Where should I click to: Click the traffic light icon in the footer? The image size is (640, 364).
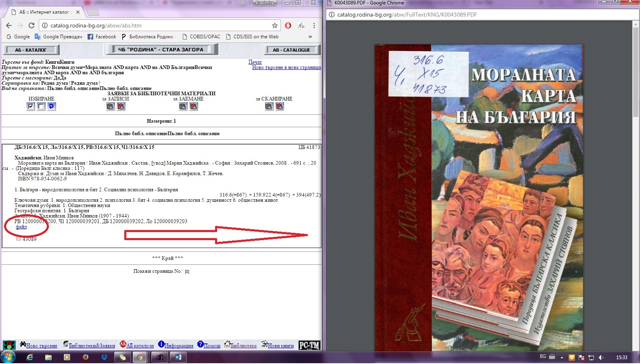9,345
